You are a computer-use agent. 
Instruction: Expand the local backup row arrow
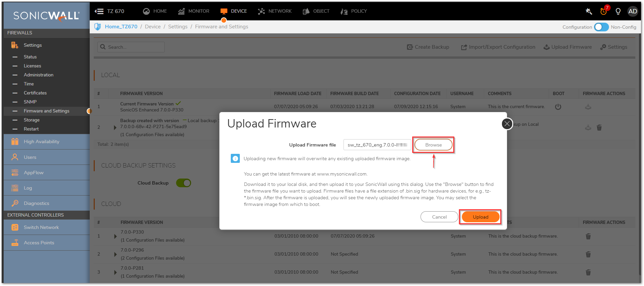tap(115, 127)
